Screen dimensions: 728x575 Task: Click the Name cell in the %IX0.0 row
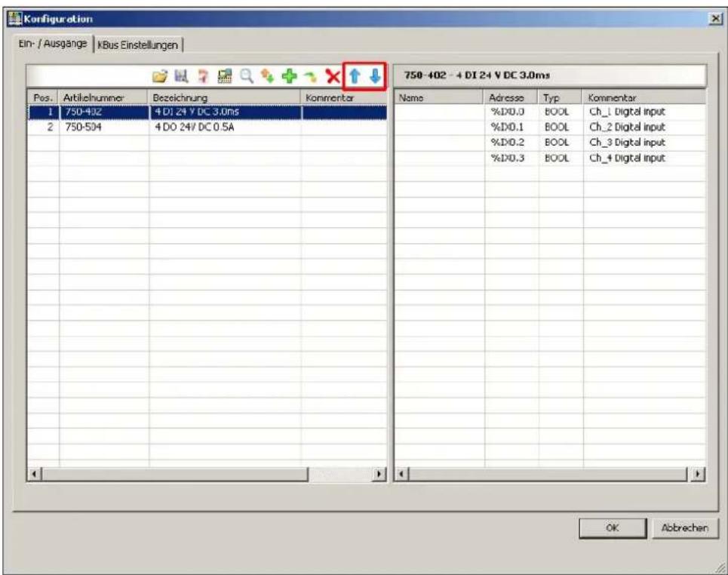[x=439, y=112]
